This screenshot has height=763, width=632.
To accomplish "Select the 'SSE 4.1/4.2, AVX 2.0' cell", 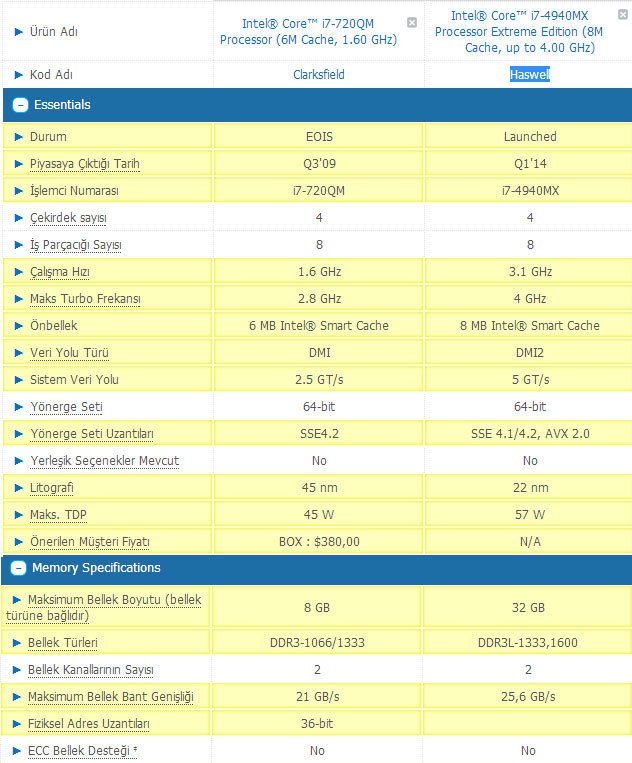I will (530, 434).
